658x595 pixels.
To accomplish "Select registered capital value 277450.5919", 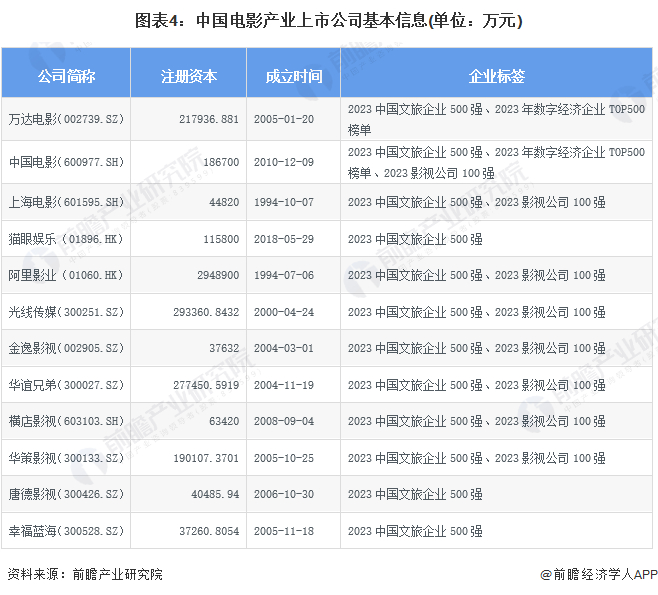I will click(x=206, y=385).
